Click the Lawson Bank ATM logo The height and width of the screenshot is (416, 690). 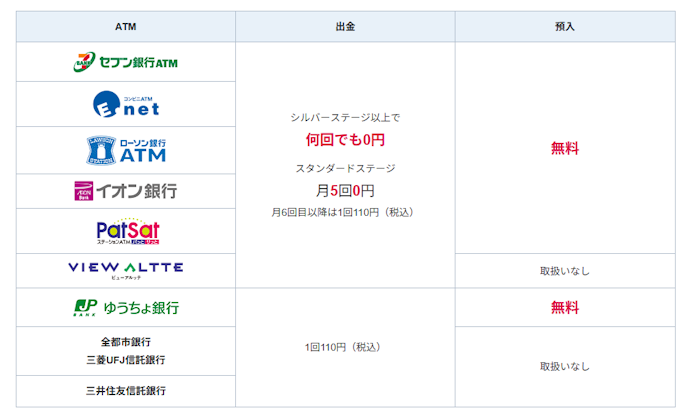[126, 150]
